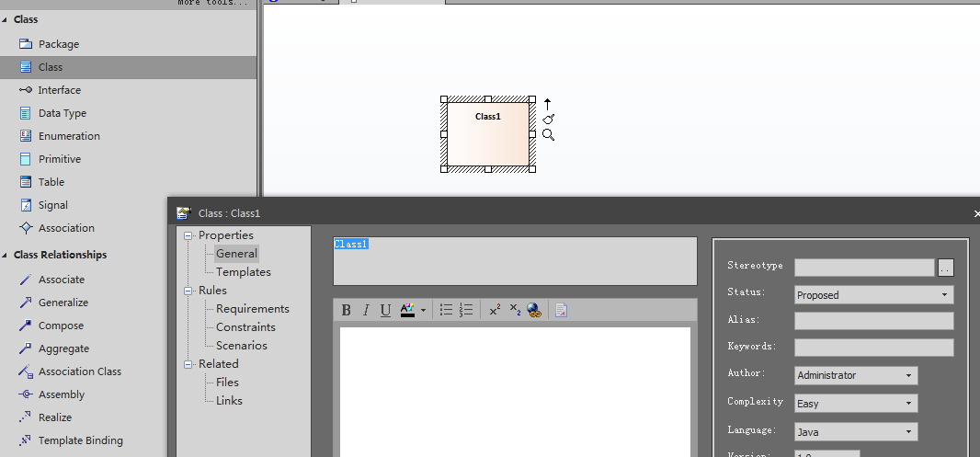The width and height of the screenshot is (980, 457).
Task: Toggle underline in the notes toolbar
Action: (385, 310)
